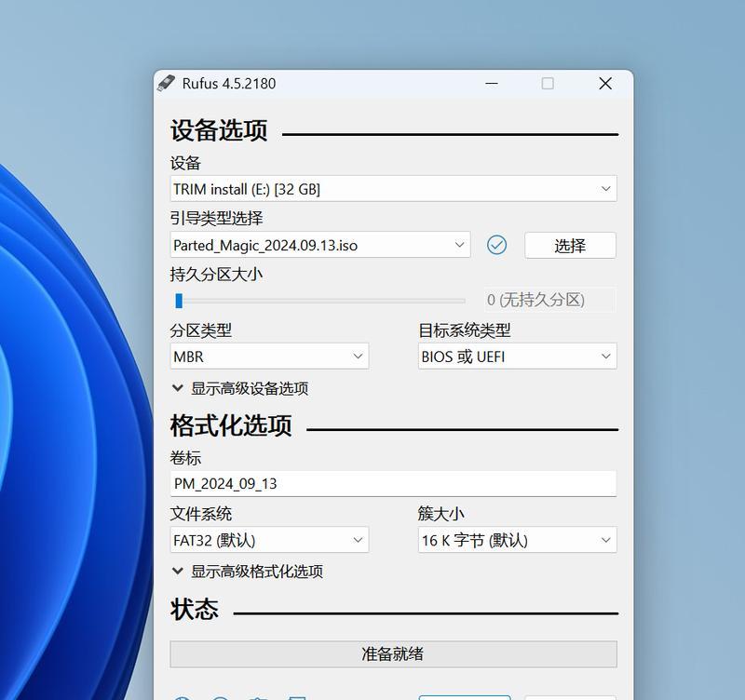Expand 显示高级格式化选项
745x700 pixels.
(248, 572)
